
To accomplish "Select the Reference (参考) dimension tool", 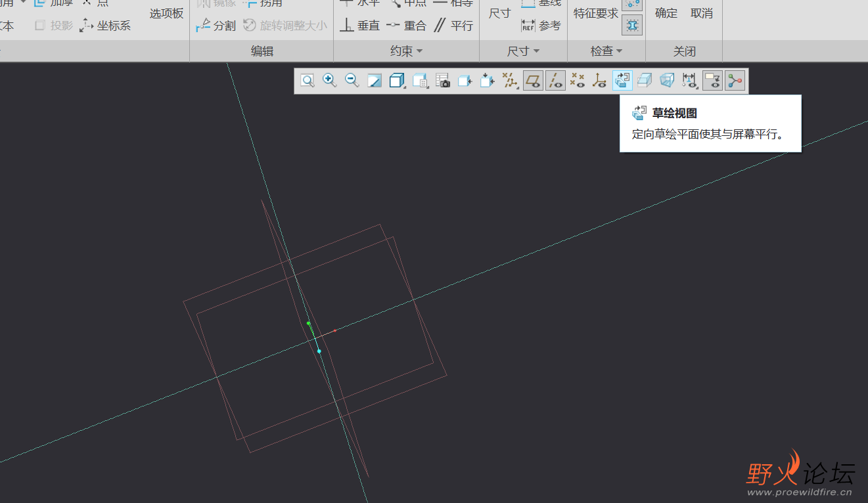I will tap(541, 26).
